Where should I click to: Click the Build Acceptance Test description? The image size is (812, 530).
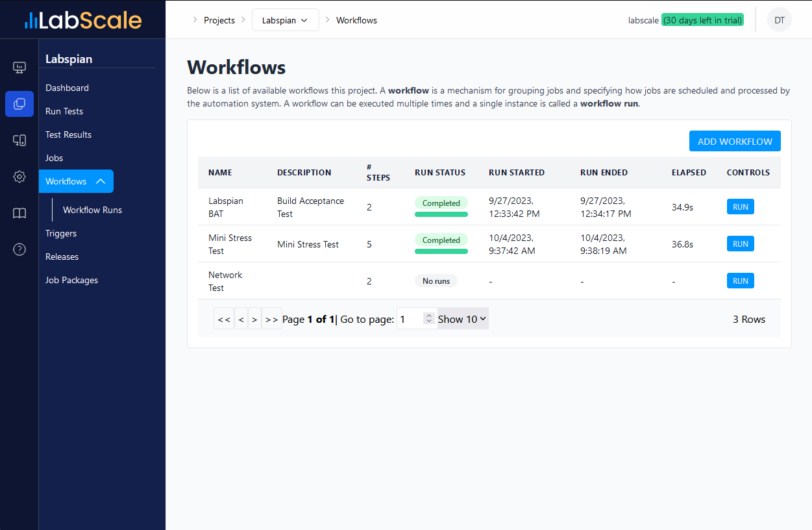pyautogui.click(x=310, y=207)
